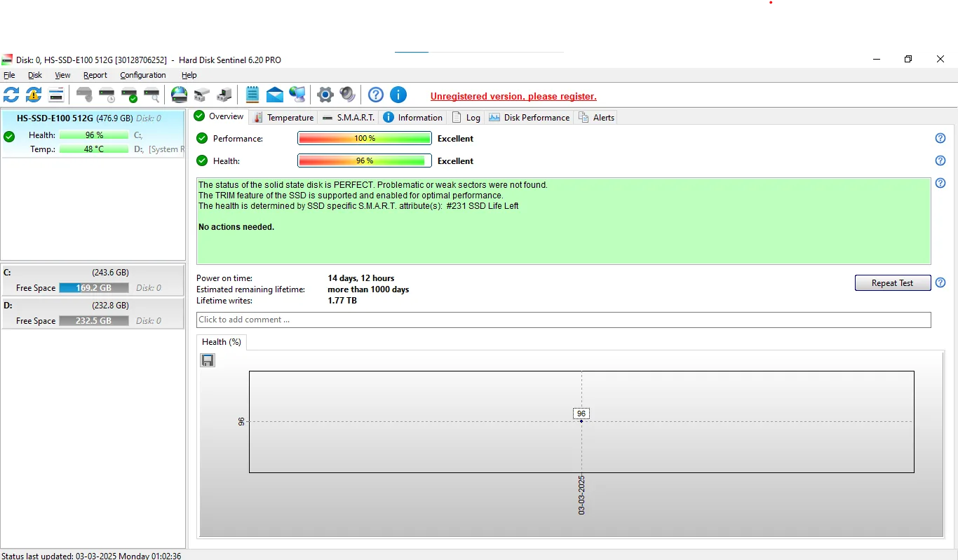Viewport: 958px width, 560px height.
Task: Click the refresh icon with warning triangle
Action: tap(34, 95)
